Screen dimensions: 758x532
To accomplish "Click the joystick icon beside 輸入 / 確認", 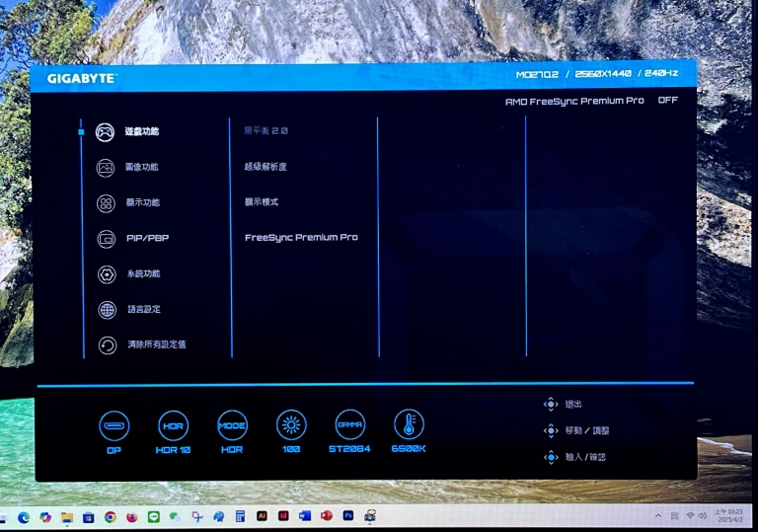I will click(x=551, y=457).
